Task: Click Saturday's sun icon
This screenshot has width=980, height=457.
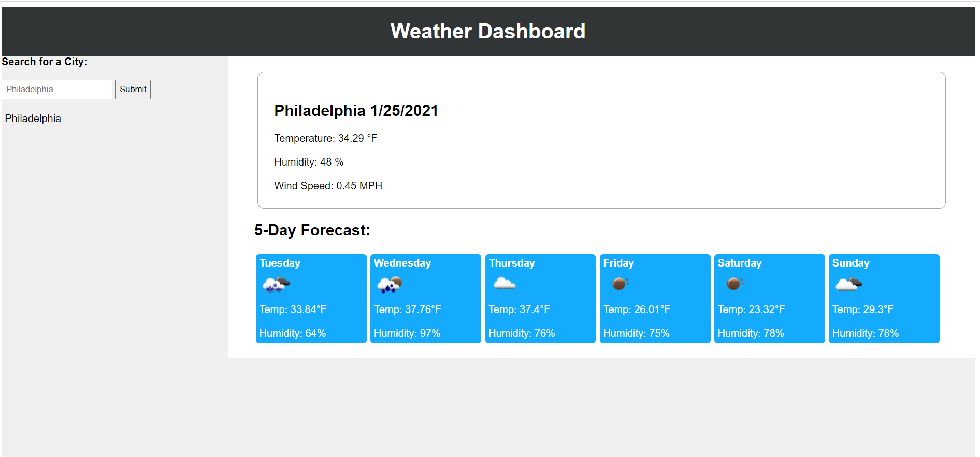Action: point(733,284)
